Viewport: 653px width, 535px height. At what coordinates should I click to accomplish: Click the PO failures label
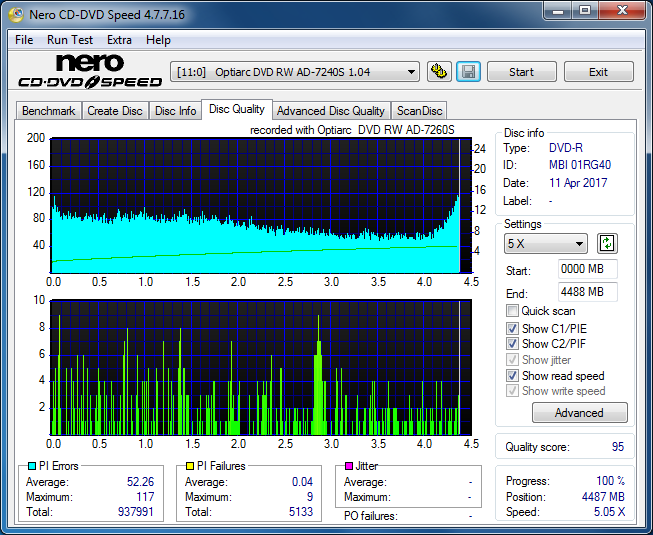click(x=371, y=516)
